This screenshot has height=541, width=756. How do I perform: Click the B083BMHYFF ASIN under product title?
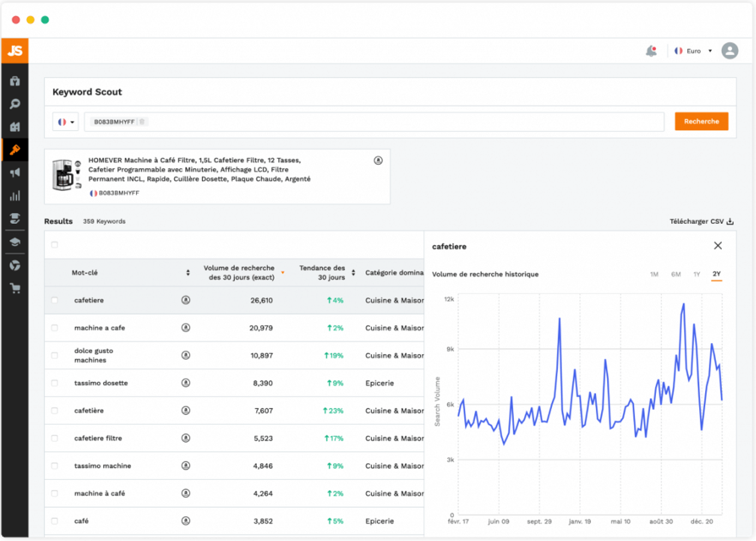point(119,193)
